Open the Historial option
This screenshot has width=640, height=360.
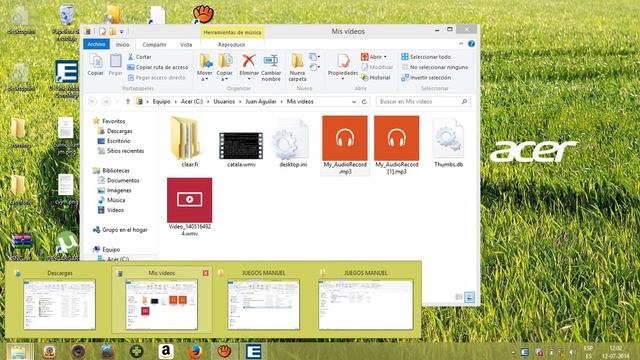pyautogui.click(x=376, y=78)
